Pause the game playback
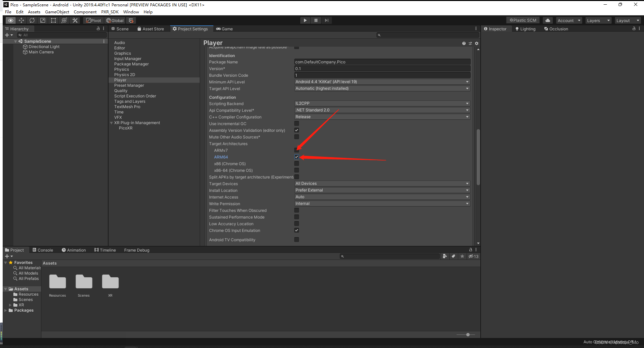The width and height of the screenshot is (644, 348). tap(316, 20)
